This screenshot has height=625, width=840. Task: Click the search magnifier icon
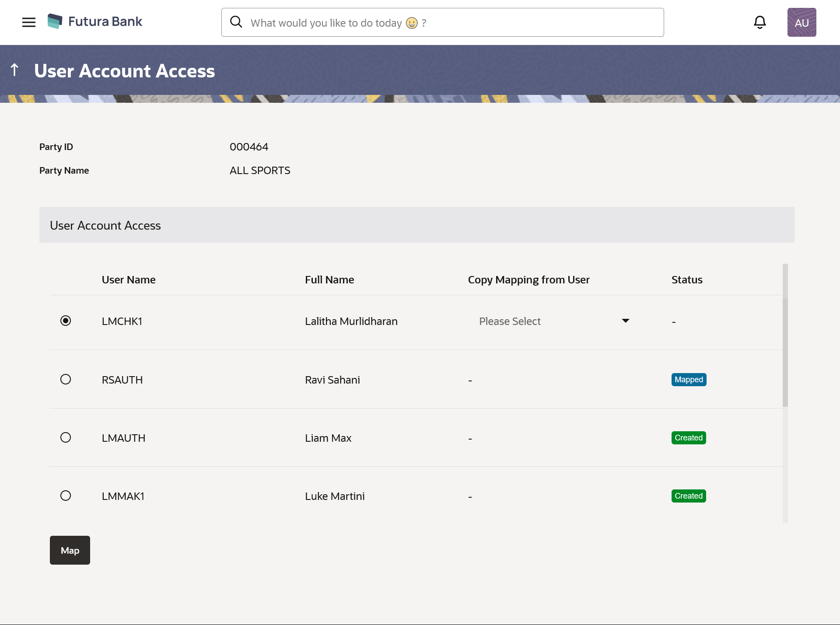(236, 22)
